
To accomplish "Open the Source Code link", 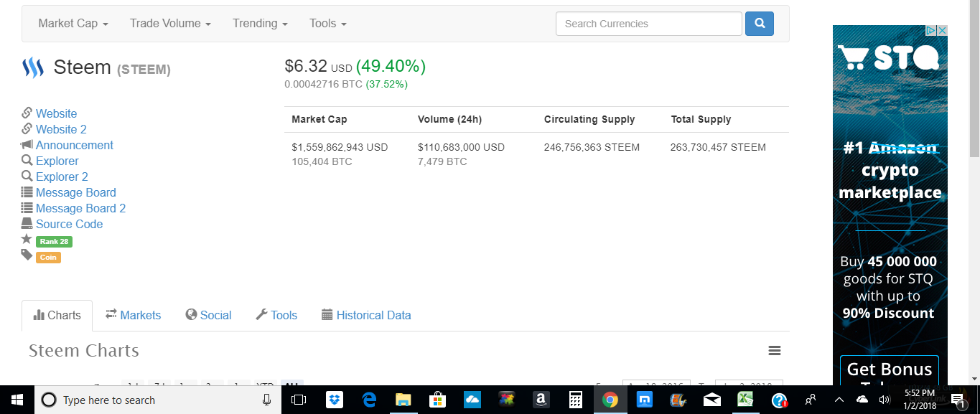I will click(x=69, y=224).
